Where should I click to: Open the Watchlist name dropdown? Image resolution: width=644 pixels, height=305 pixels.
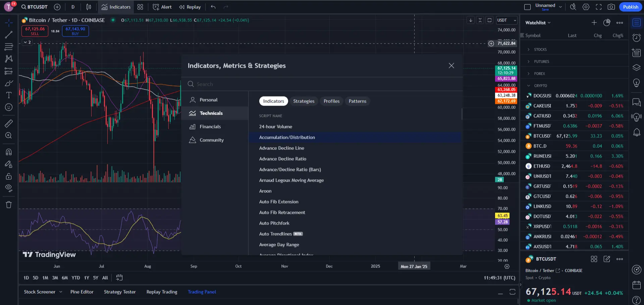click(538, 23)
